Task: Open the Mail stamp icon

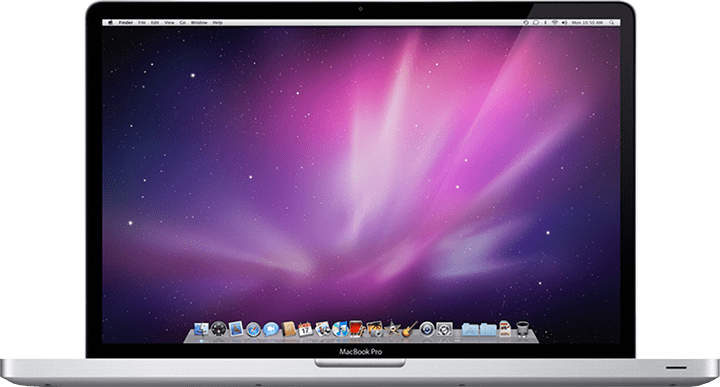Action: [x=236, y=329]
